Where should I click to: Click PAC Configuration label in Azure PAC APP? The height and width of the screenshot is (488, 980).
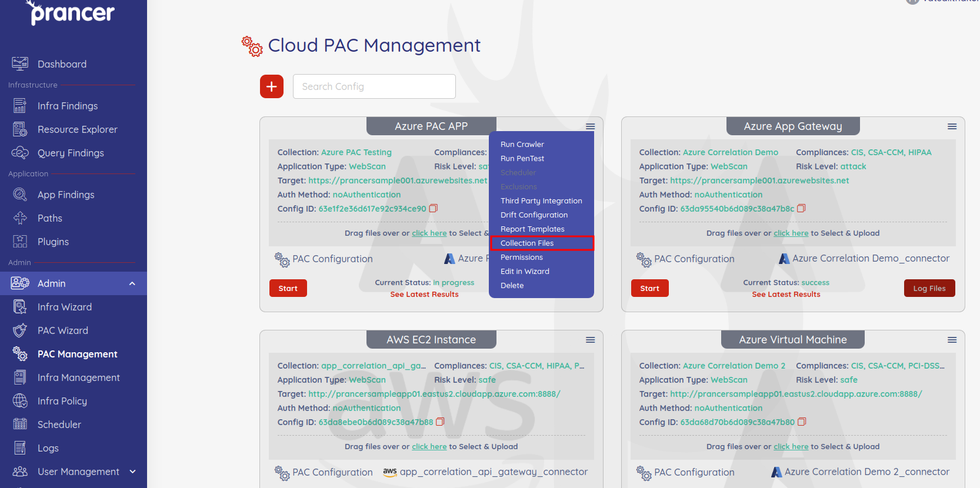pos(332,259)
